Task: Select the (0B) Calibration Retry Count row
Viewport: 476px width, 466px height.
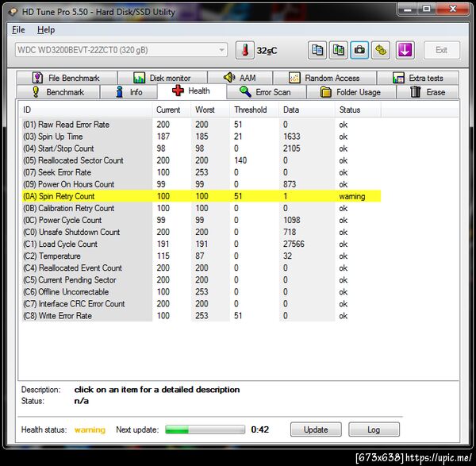Action: pos(202,208)
